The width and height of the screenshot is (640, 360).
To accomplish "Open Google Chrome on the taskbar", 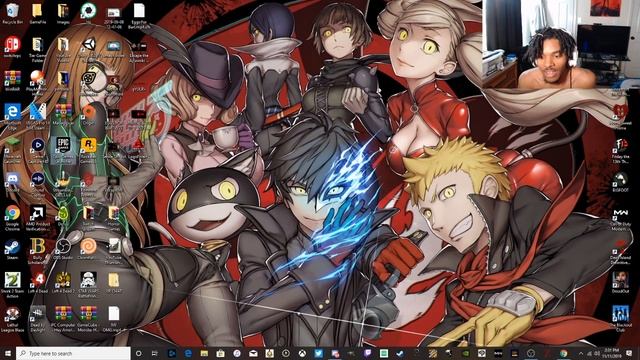I will click(563, 353).
